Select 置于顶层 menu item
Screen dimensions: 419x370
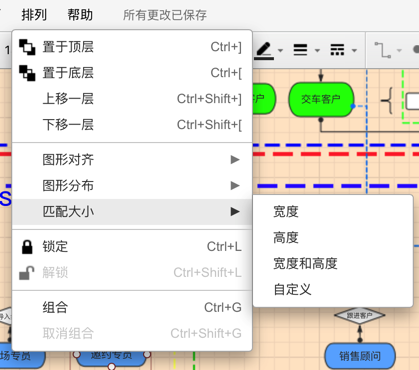(132, 47)
